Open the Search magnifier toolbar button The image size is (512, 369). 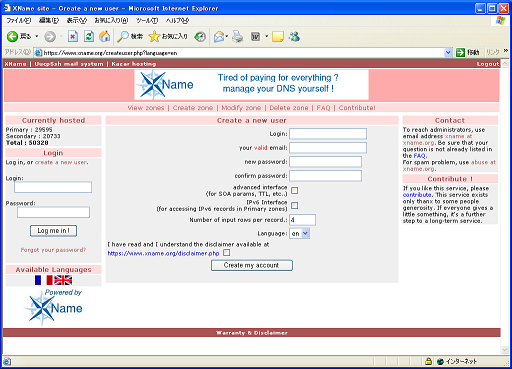pos(130,36)
